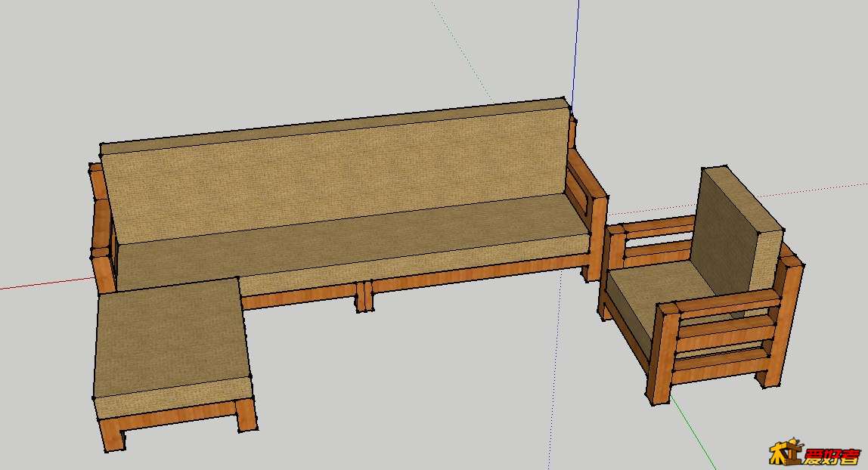The width and height of the screenshot is (868, 470).
Task: Click the blue vertical axis line
Action: 576,45
